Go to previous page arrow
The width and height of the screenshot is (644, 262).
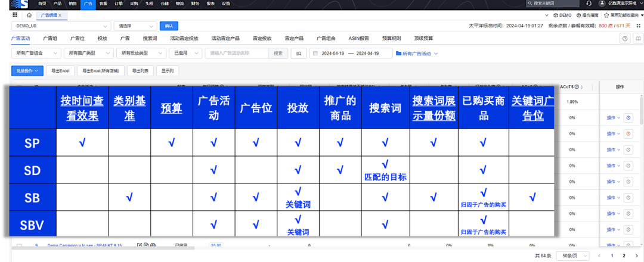pos(599,255)
